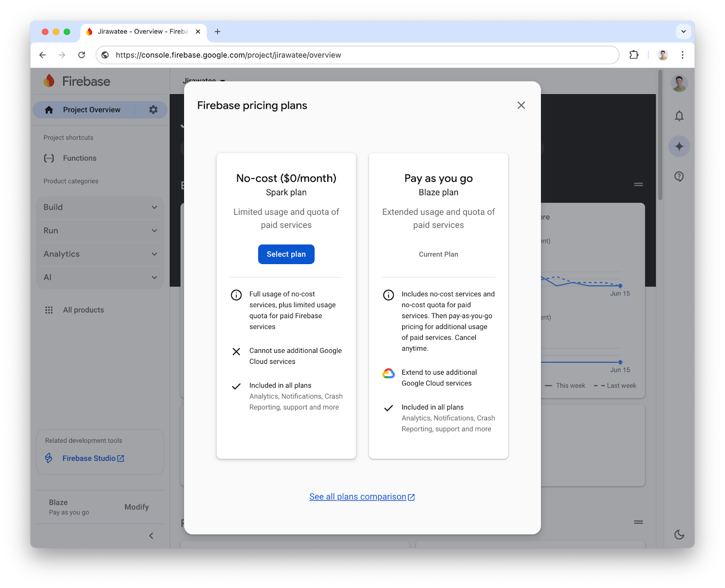Open the browser extensions puzzle icon
Screen dimensions: 725x588
(x=633, y=55)
